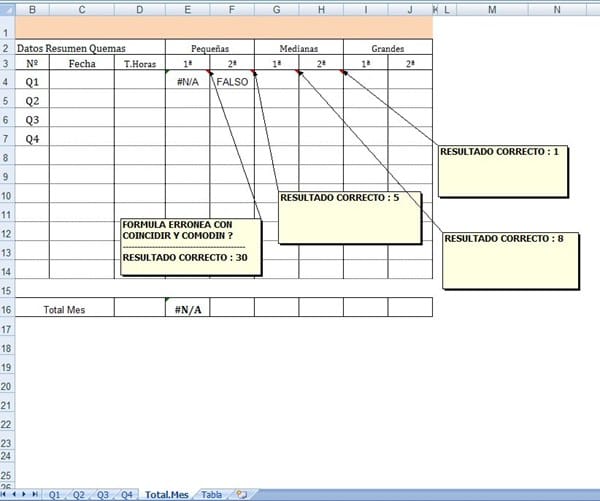The width and height of the screenshot is (600, 501).
Task: Click the T.Horas column heading cell
Action: coord(140,62)
